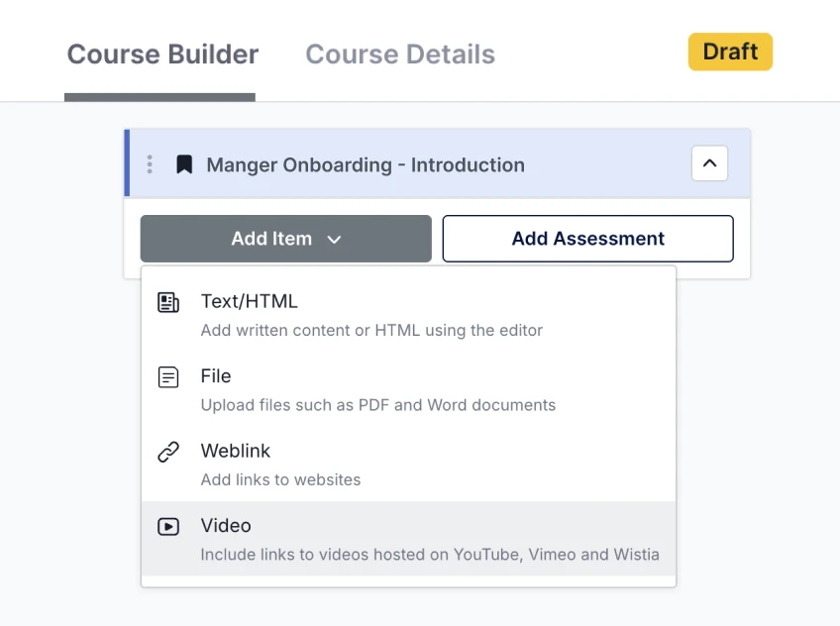Click the File upload document icon
Image resolution: width=840 pixels, height=626 pixels.
(168, 375)
